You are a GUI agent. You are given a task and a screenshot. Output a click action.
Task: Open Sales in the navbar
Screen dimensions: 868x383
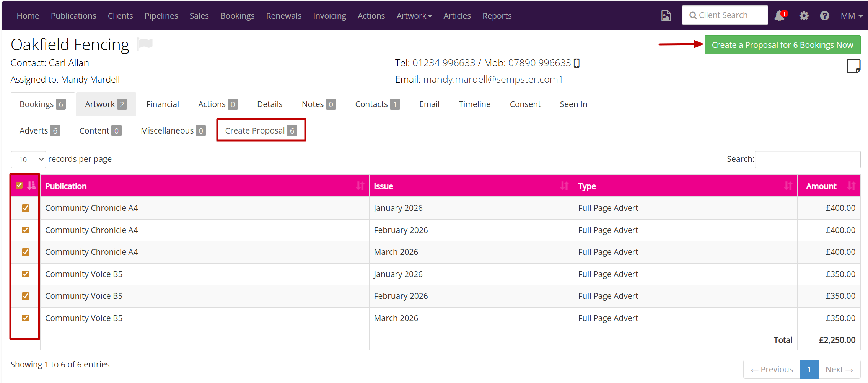pos(199,16)
